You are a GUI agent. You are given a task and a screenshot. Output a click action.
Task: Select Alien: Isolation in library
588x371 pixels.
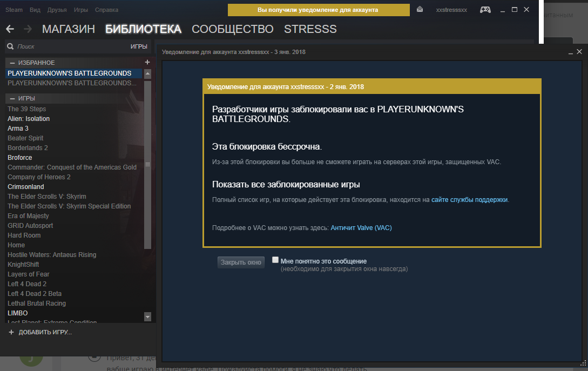[x=29, y=119]
